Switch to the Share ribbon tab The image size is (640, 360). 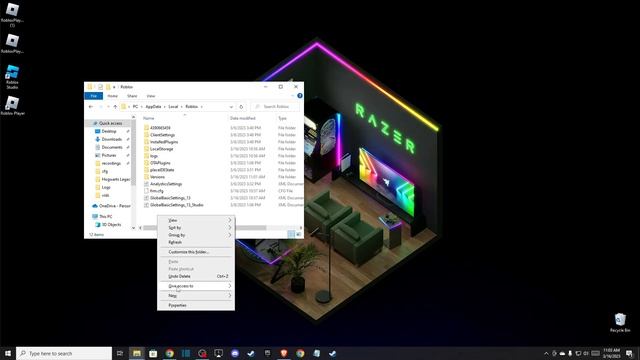click(132, 96)
